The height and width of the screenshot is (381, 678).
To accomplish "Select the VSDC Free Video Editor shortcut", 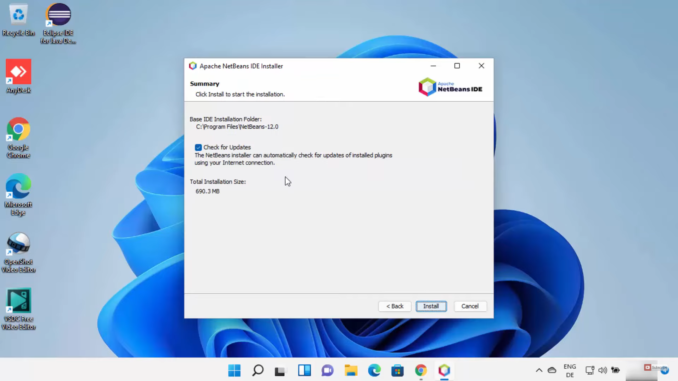I will coord(18,310).
